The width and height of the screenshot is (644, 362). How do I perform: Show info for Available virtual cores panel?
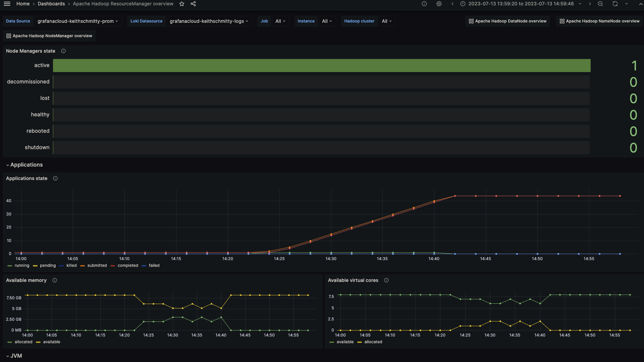[386, 280]
